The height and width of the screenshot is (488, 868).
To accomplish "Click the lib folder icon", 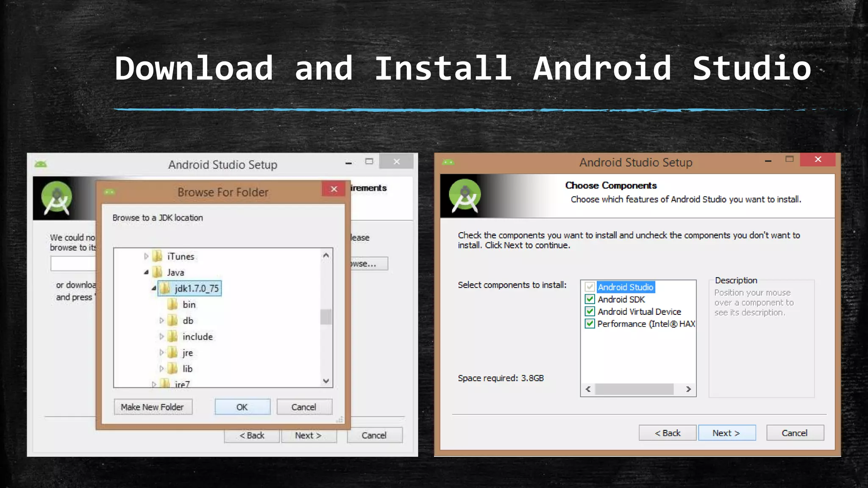I will [x=172, y=369].
